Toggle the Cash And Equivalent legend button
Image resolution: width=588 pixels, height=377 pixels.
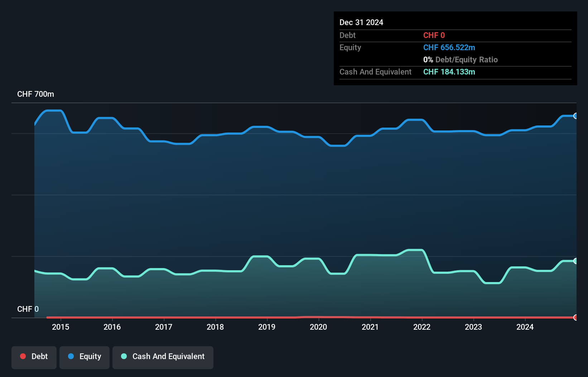tap(163, 357)
